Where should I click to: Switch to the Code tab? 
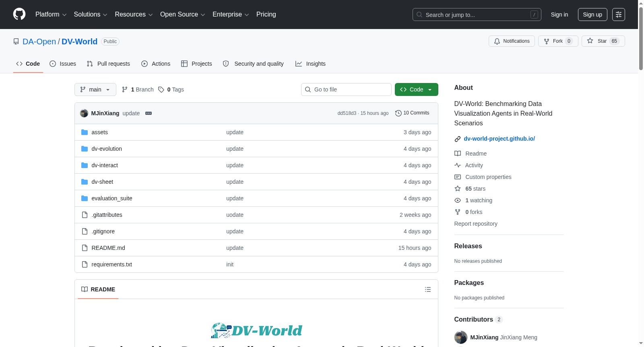click(x=28, y=64)
